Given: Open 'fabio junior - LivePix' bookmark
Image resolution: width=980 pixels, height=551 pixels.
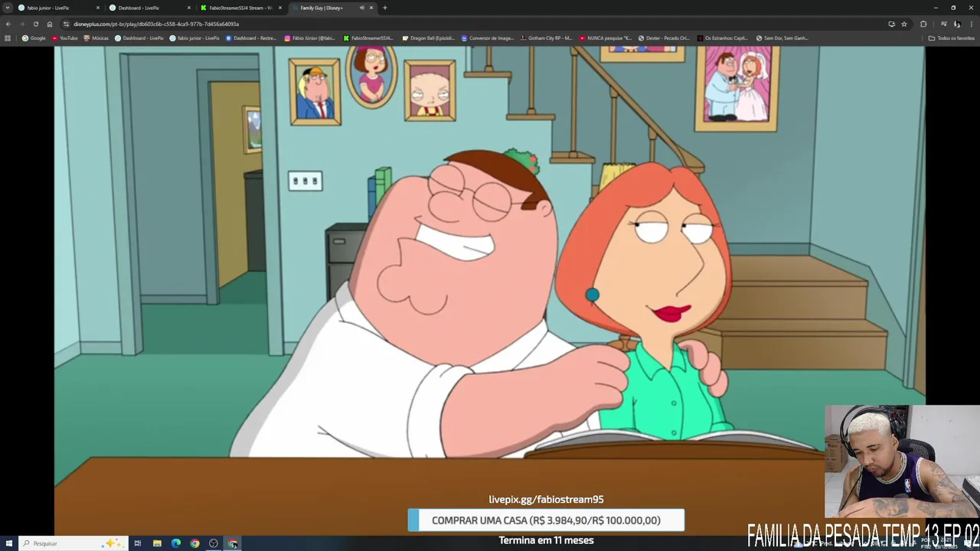Looking at the screenshot, I should click(x=194, y=37).
